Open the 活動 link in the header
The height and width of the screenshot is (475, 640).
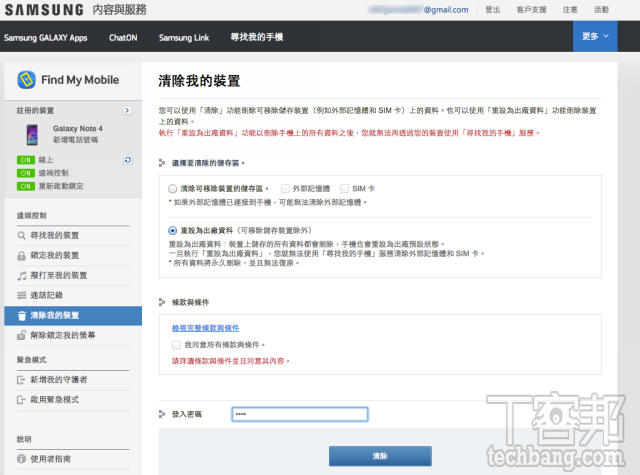[x=601, y=10]
